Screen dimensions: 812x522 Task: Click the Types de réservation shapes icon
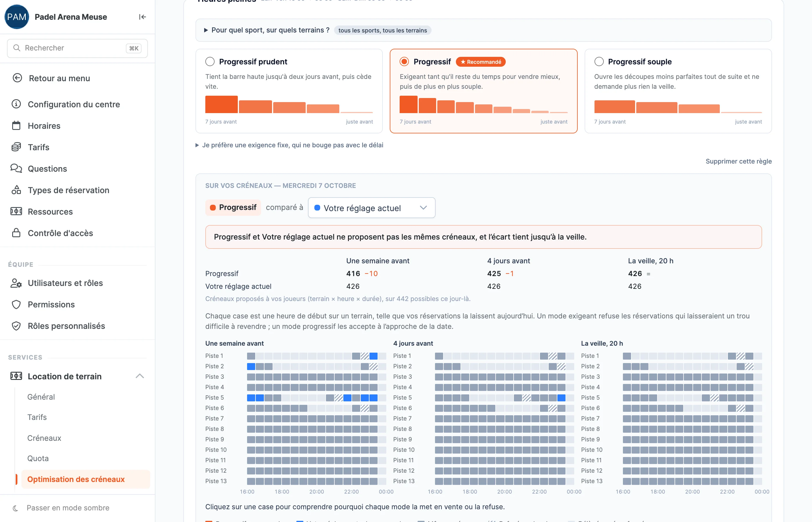[x=16, y=190]
